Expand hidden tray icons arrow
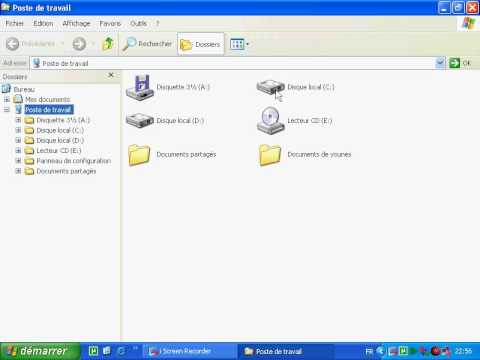480x360 pixels. 380,351
